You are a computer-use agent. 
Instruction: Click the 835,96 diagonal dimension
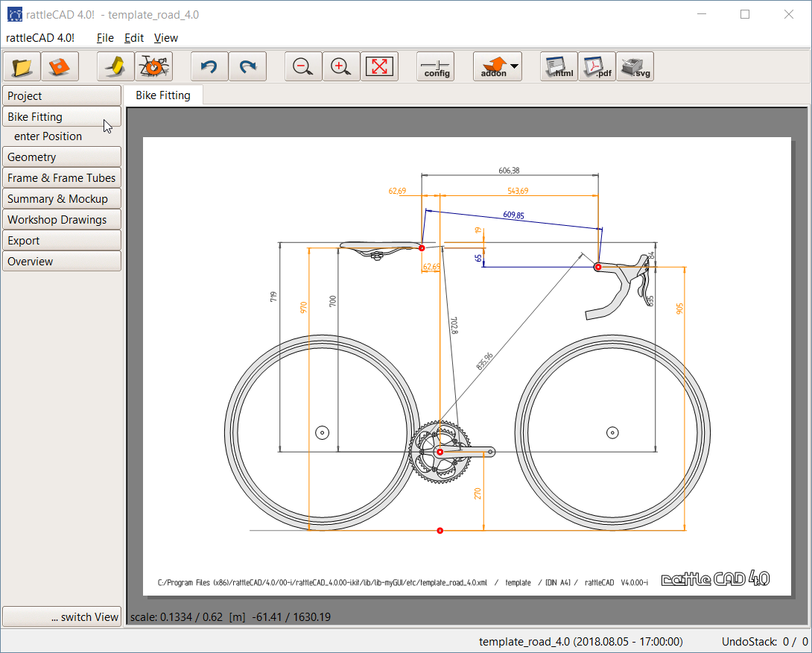485,361
